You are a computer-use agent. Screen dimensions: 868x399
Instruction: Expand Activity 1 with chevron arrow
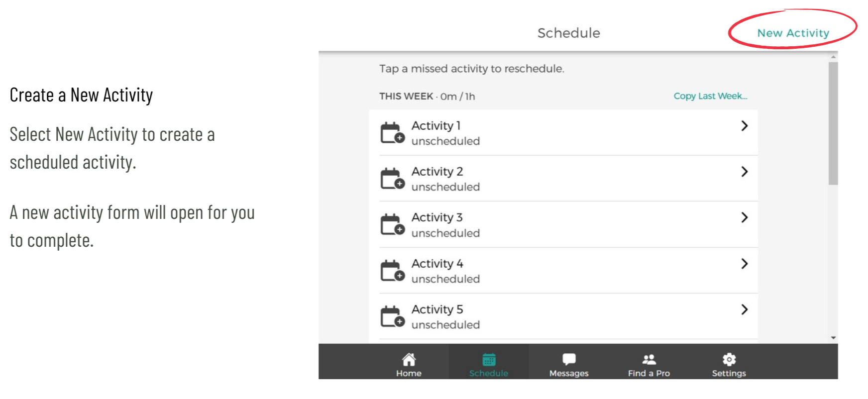745,126
